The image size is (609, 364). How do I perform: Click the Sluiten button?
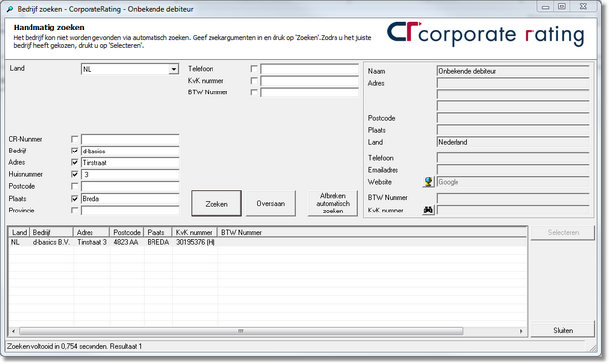563,330
